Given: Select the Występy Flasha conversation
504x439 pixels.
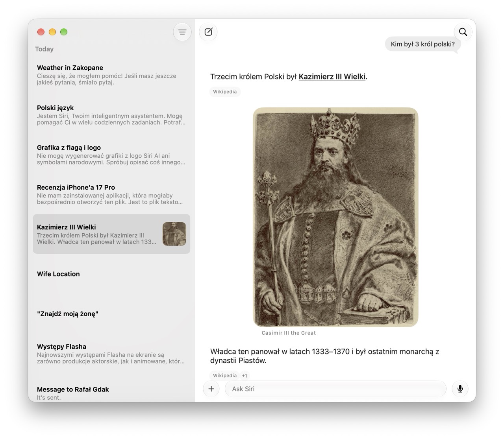Looking at the screenshot, I should click(111, 353).
